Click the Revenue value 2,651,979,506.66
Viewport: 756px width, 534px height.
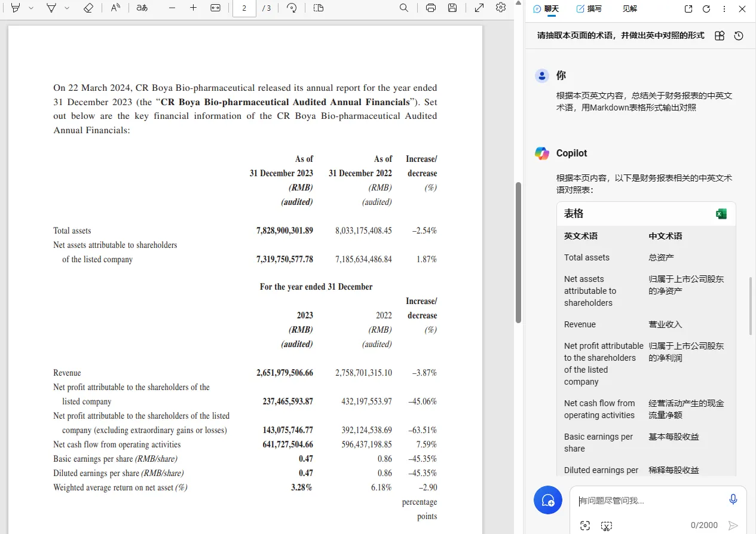pyautogui.click(x=284, y=373)
